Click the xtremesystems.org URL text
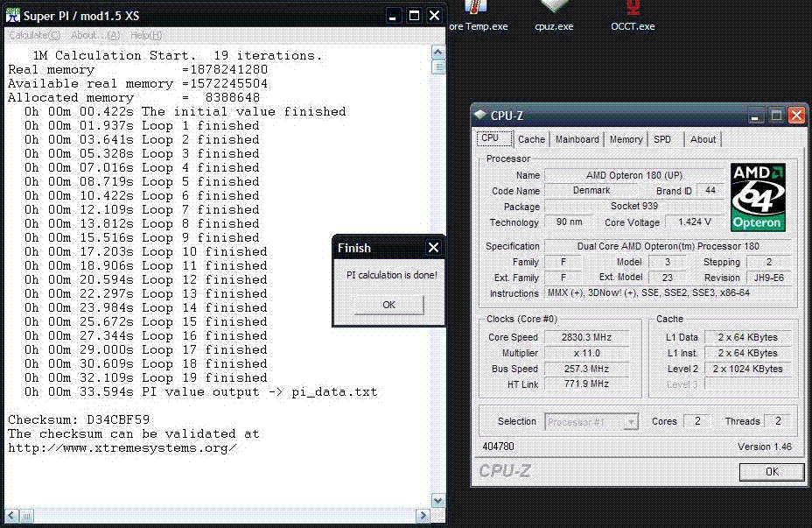This screenshot has height=528, width=812. pos(122,447)
